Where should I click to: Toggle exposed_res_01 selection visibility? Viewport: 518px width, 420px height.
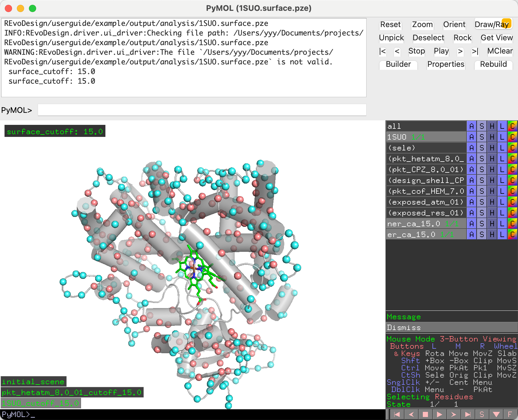coord(426,213)
